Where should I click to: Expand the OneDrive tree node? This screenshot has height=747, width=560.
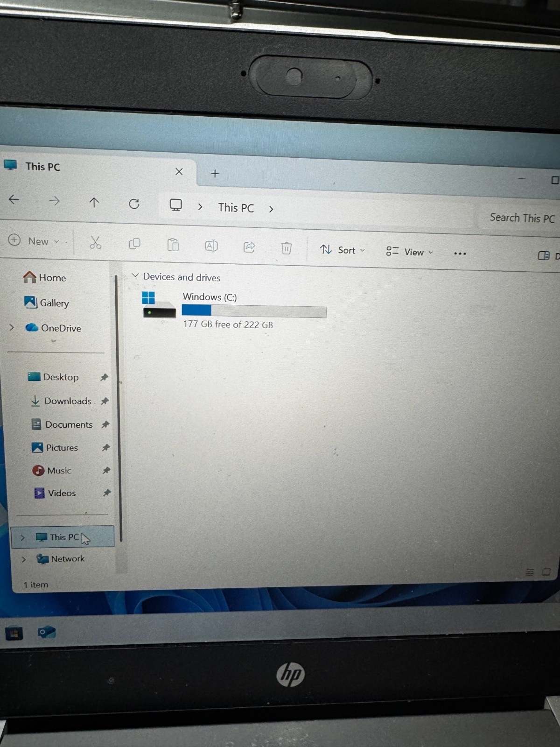pyautogui.click(x=12, y=327)
